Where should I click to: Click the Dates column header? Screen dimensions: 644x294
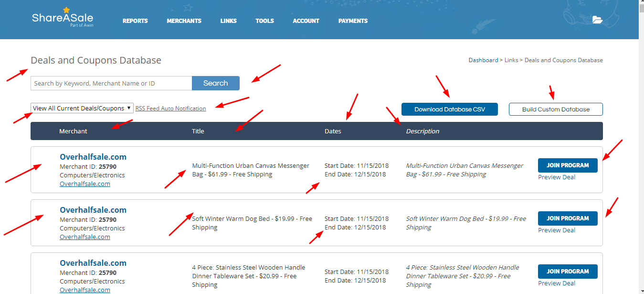[333, 131]
